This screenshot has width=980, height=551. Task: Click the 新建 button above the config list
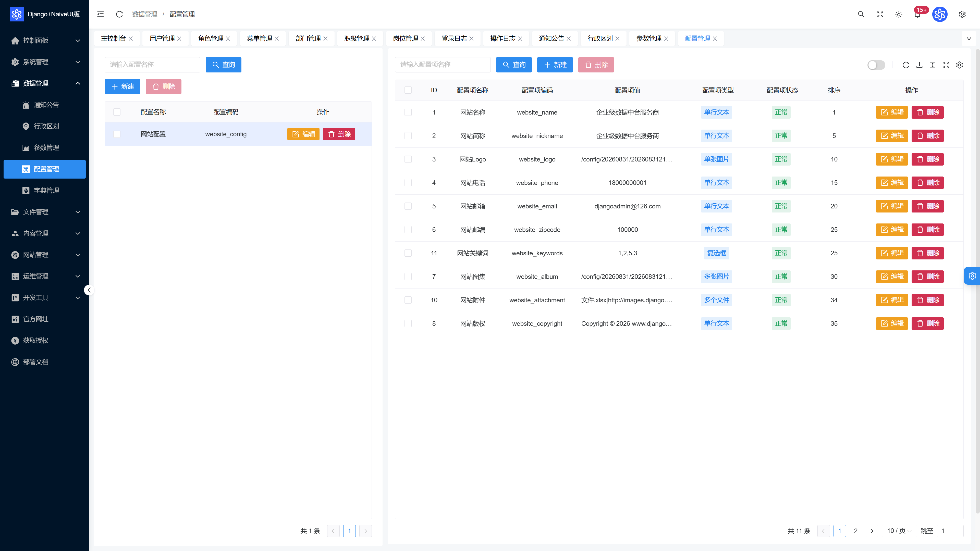[122, 87]
